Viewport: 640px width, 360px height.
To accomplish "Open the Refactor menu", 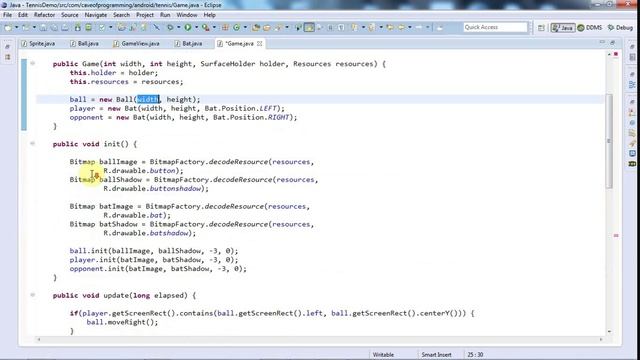I will click(x=44, y=15).
